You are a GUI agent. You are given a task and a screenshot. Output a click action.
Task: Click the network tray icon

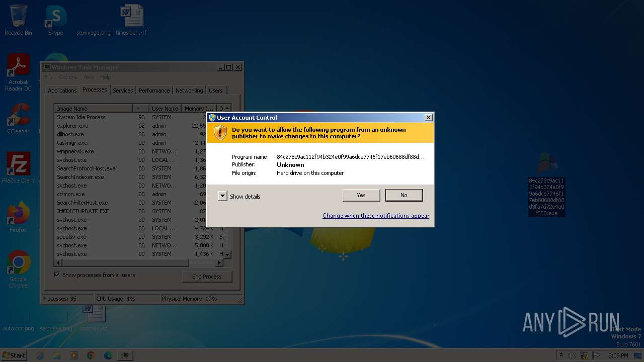click(584, 355)
